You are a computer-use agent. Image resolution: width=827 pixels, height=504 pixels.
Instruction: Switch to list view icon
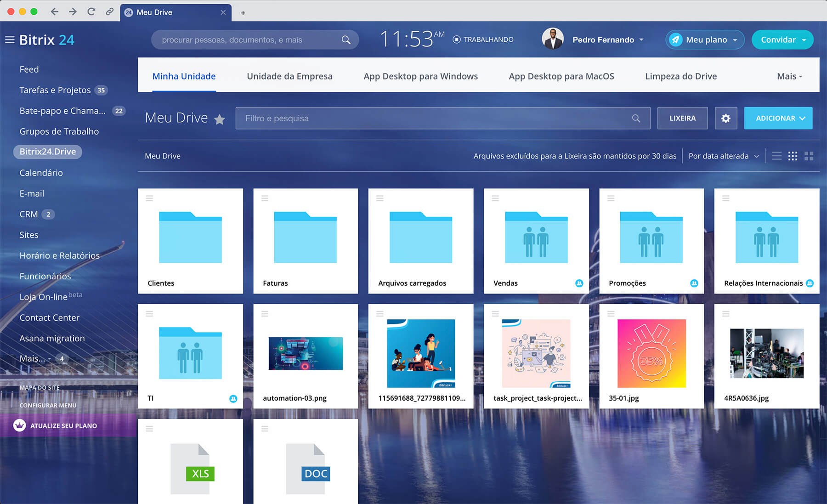tap(776, 156)
